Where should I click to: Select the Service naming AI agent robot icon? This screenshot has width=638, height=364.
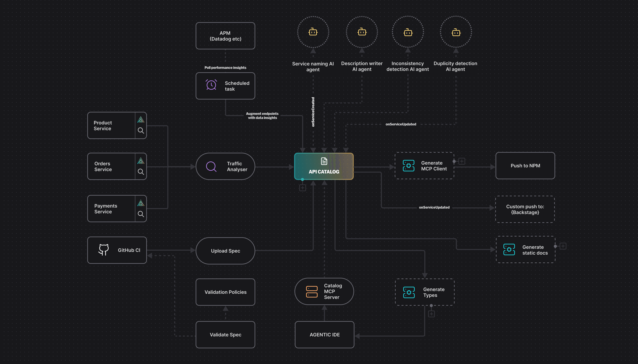click(313, 32)
